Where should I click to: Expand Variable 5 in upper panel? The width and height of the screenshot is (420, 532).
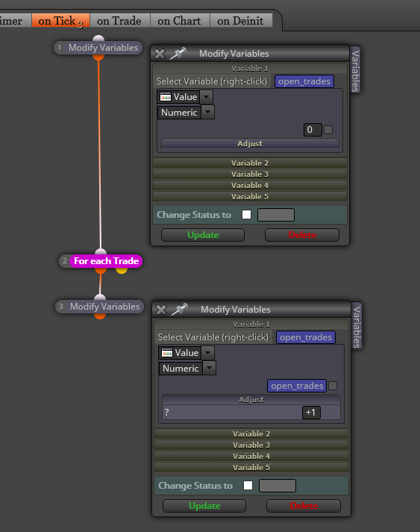pos(250,196)
